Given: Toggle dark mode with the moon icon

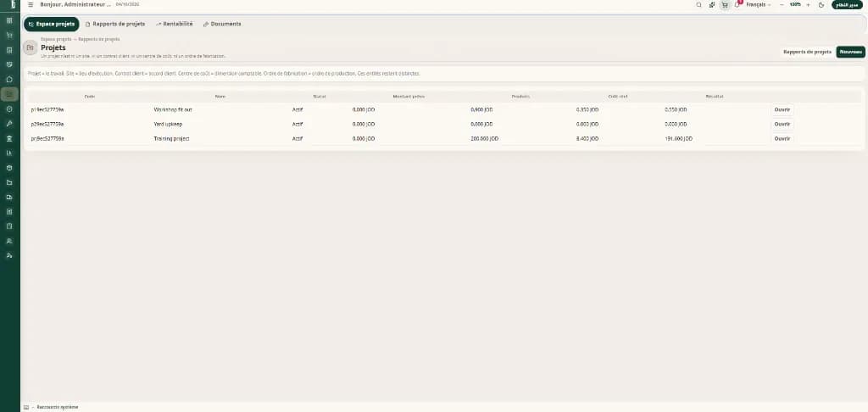Looking at the screenshot, I should [821, 4].
